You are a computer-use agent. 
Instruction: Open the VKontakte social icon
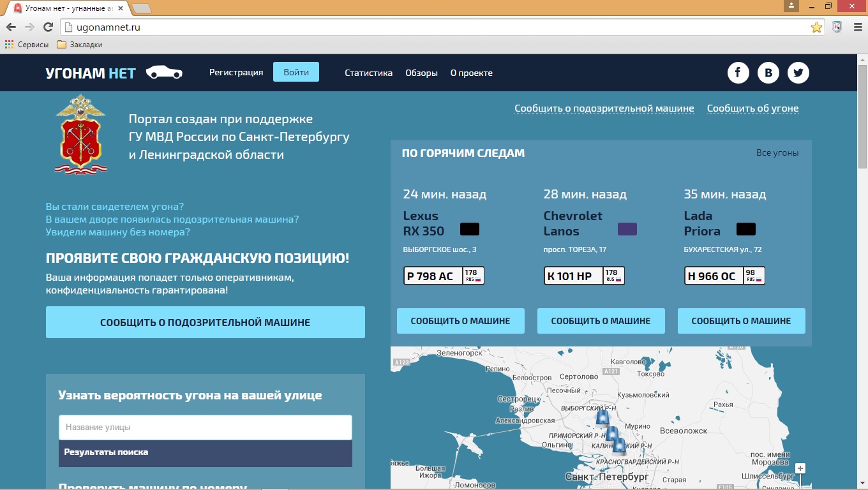tap(768, 73)
